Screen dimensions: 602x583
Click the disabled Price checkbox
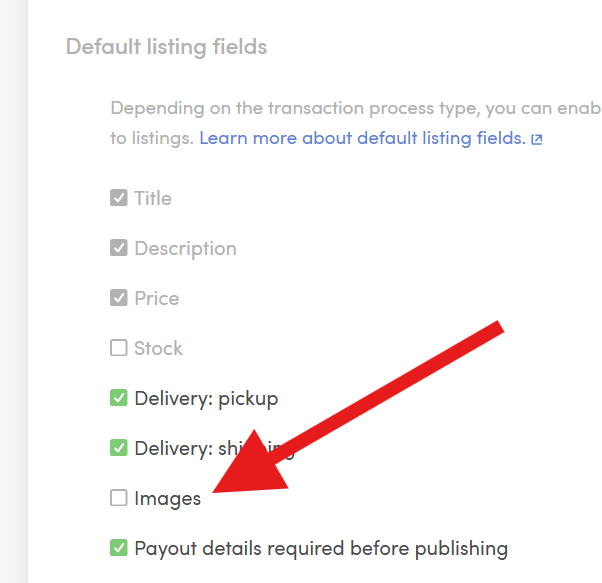point(119,298)
